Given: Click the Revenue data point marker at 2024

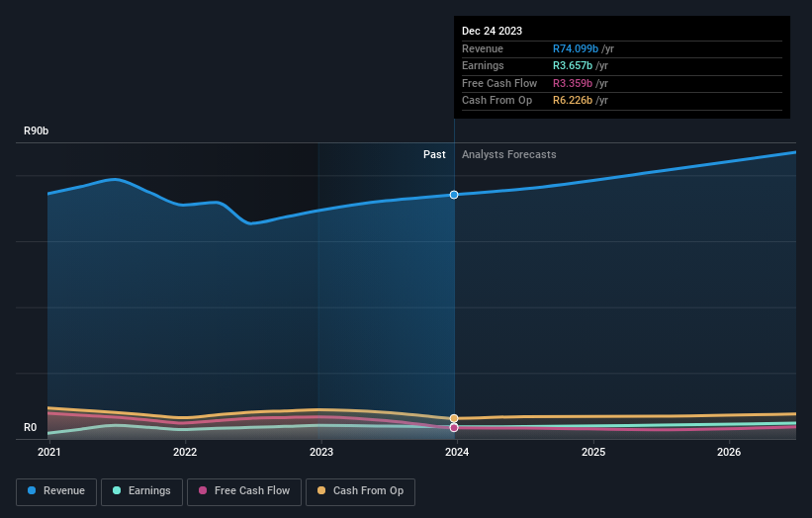Looking at the screenshot, I should pyautogui.click(x=454, y=195).
